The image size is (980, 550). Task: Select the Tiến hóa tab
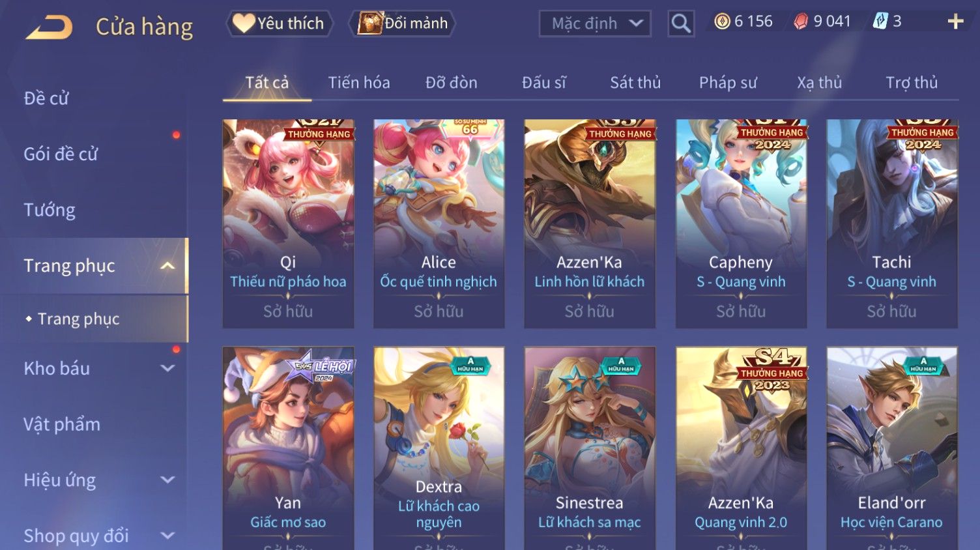[x=359, y=83]
